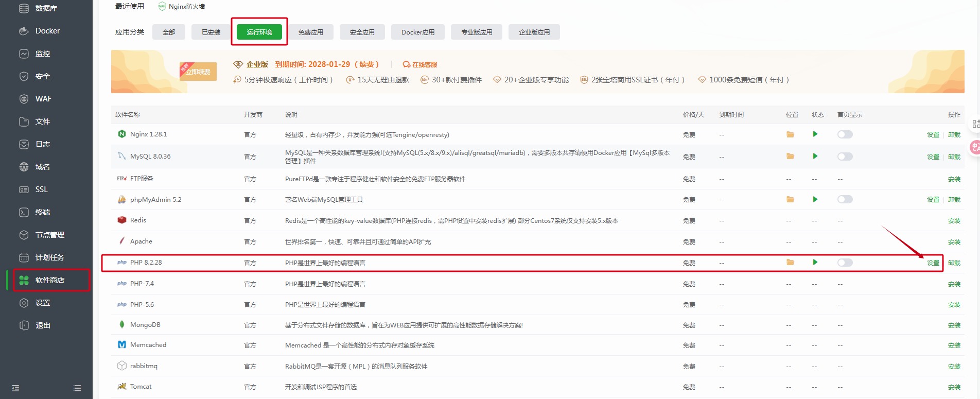Open 软件商店 in the sidebar
The width and height of the screenshot is (980, 399).
coord(50,280)
